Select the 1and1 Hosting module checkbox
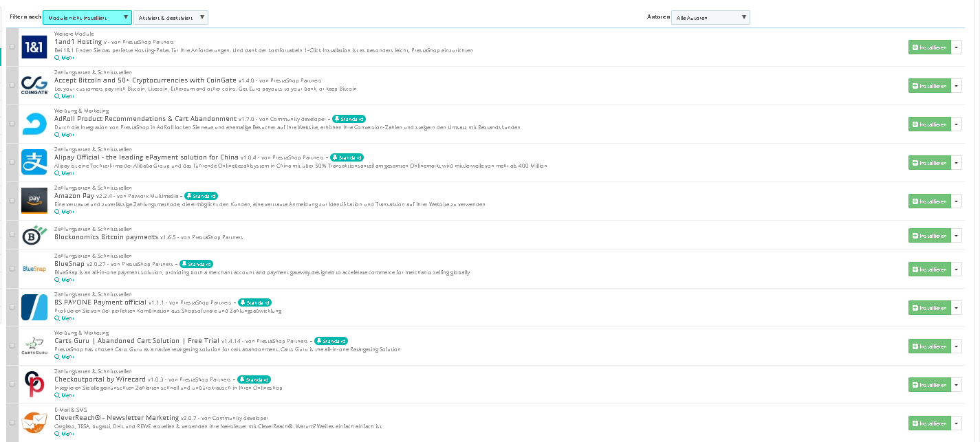Viewport: 980px width, 442px height. coord(12,47)
